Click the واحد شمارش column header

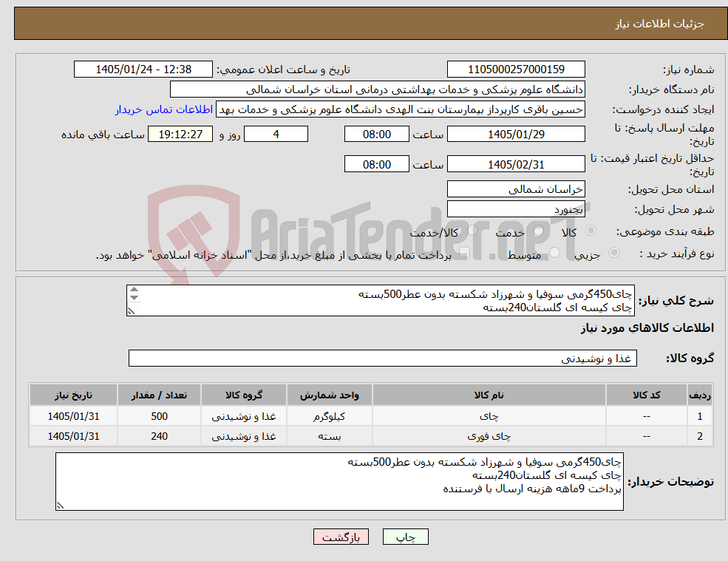(x=329, y=395)
